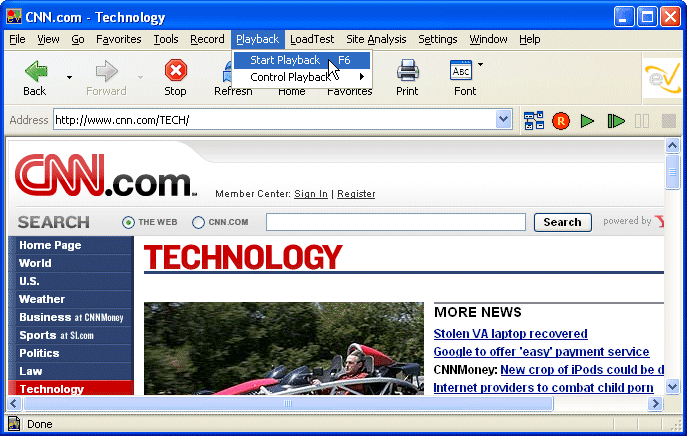The image size is (687, 436).
Task: Select THE WEB radio button
Action: pos(128,223)
